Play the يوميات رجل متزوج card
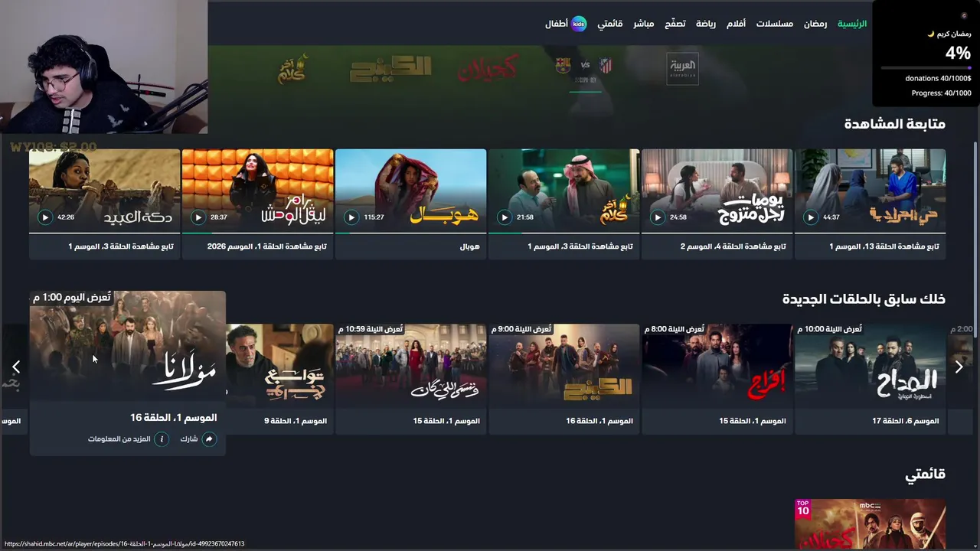980x551 pixels. tap(658, 217)
